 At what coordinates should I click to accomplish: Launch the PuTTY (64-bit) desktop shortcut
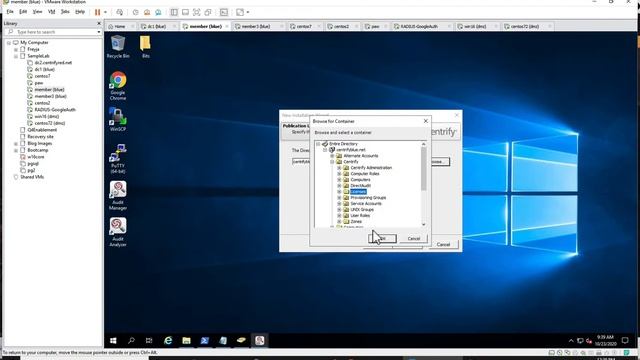click(118, 158)
